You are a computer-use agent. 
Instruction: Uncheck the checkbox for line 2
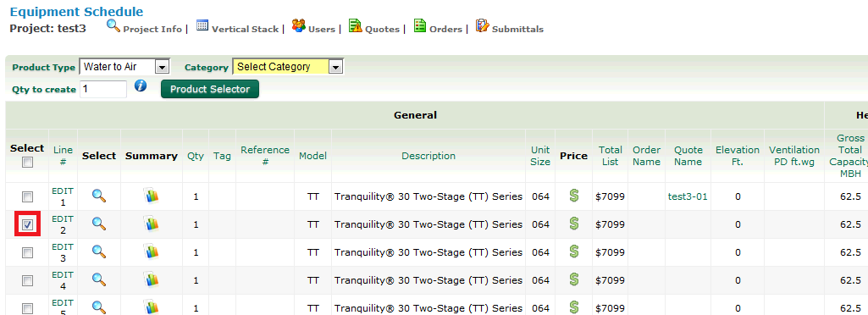pyautogui.click(x=27, y=224)
